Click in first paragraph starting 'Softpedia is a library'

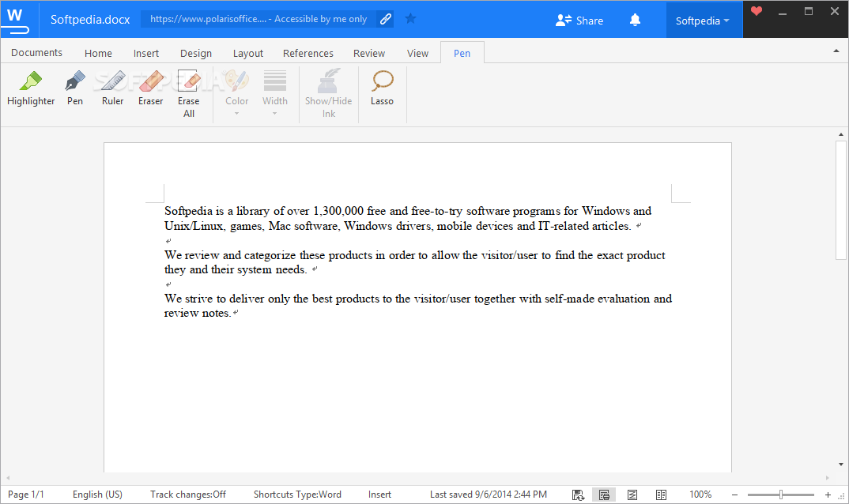[x=408, y=218]
